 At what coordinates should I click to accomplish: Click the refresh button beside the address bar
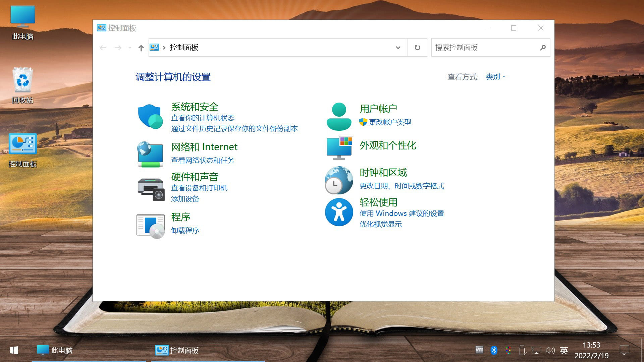click(417, 47)
